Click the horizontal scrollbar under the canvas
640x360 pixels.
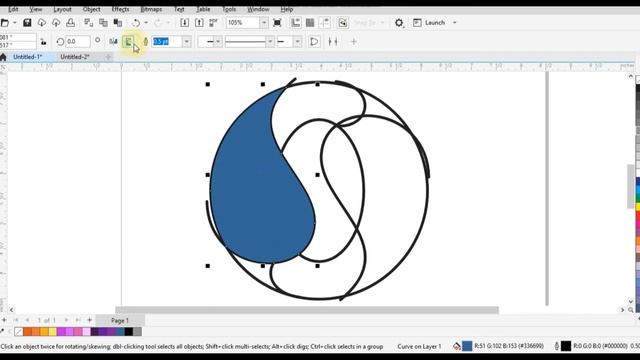coord(307,310)
